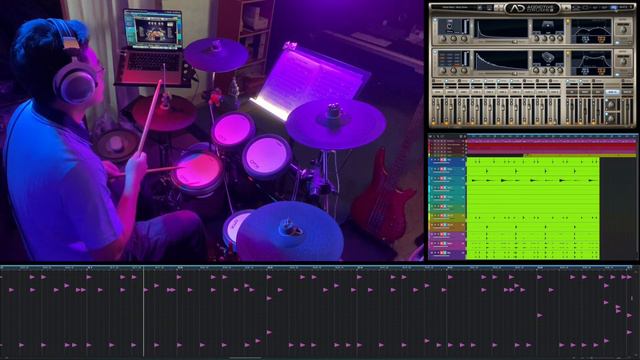Select the lower row drum picture thumbnail
640x360 pixels.
pos(548,58)
